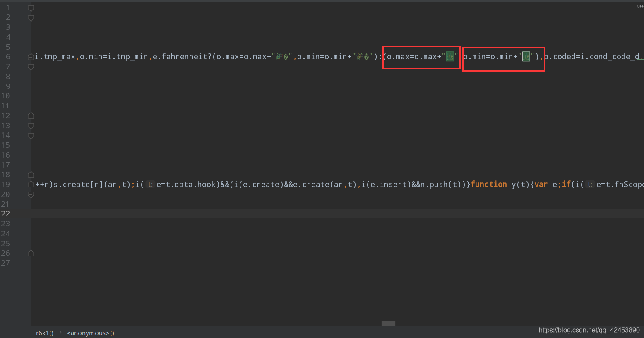Click line number 10 in the gutter

pos(5,96)
